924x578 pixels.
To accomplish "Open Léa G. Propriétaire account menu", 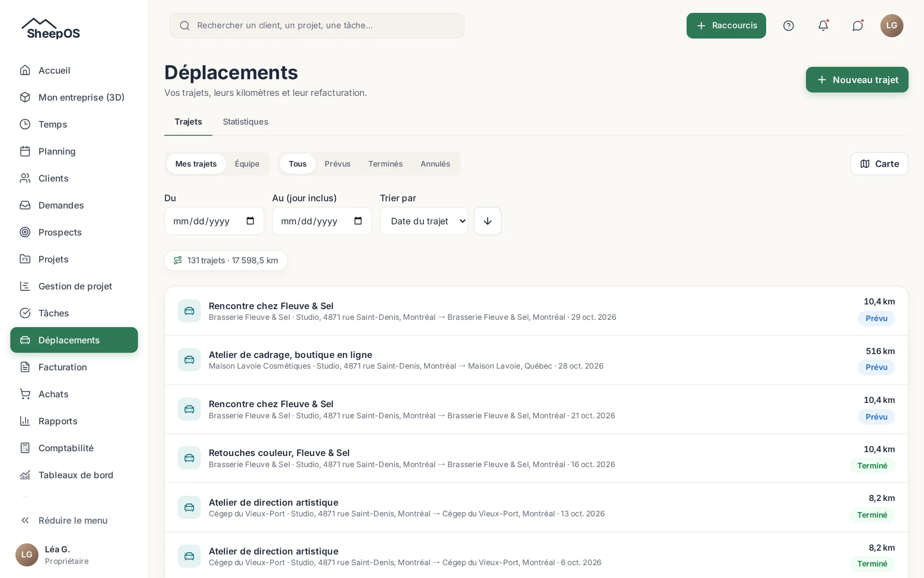I will point(74,555).
